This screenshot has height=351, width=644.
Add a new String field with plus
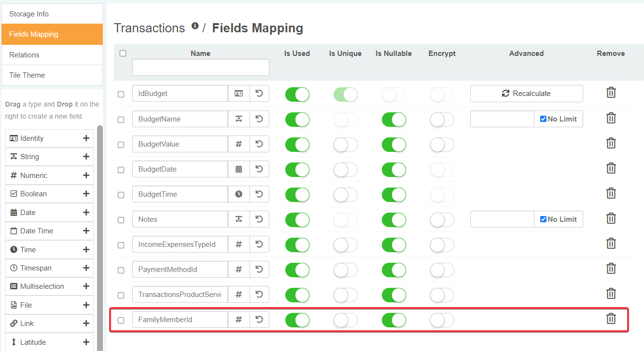(86, 157)
